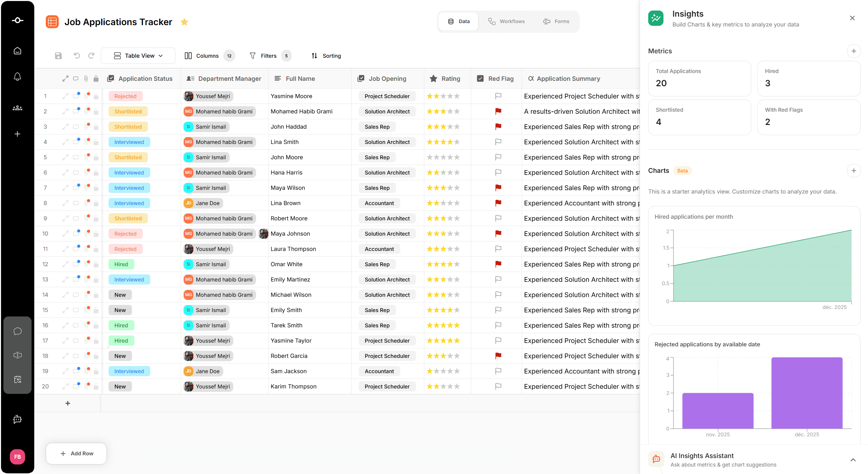Screen dimensions: 868x474
Task: Open the Filters button
Action: pyautogui.click(x=264, y=56)
